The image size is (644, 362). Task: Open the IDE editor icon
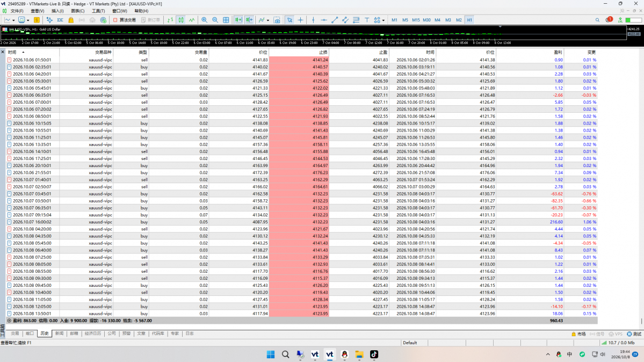point(60,20)
